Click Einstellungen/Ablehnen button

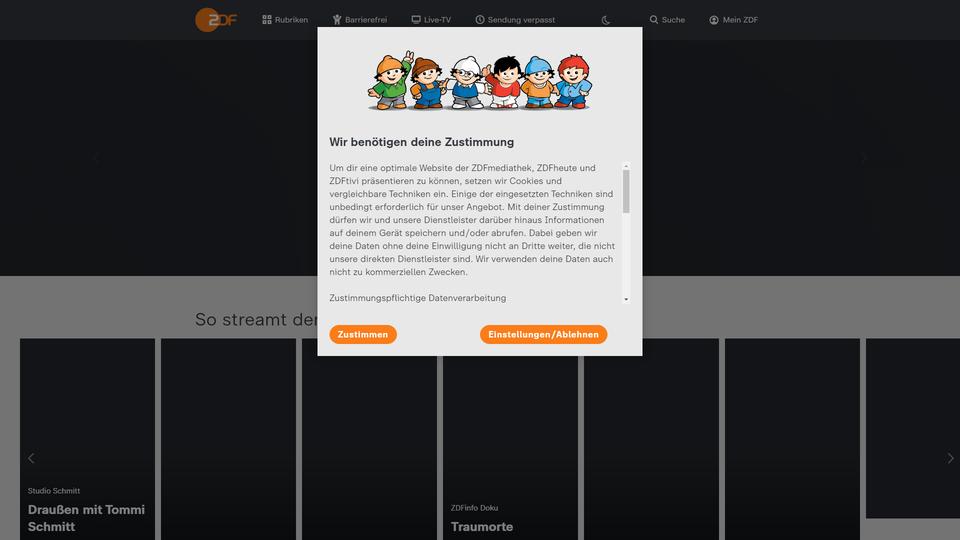tap(543, 334)
